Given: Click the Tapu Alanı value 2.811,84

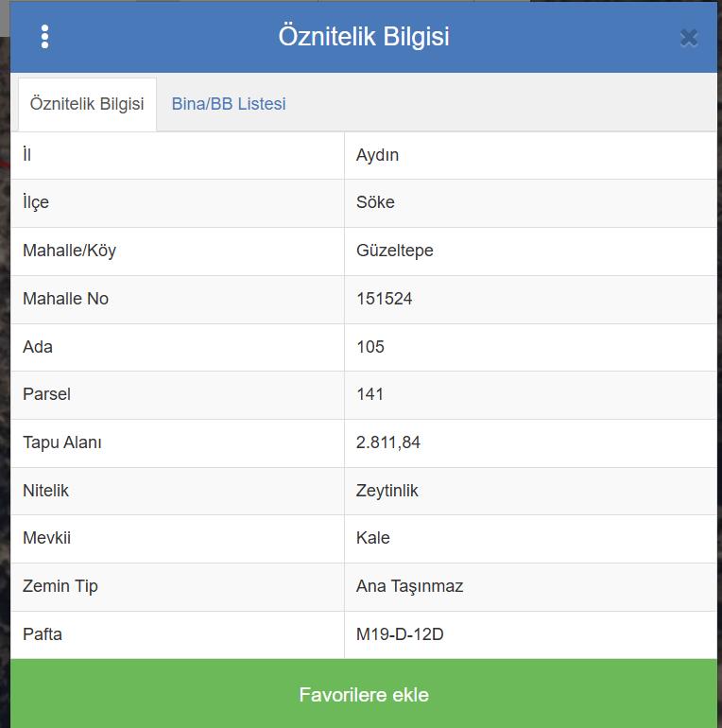Looking at the screenshot, I should [388, 442].
